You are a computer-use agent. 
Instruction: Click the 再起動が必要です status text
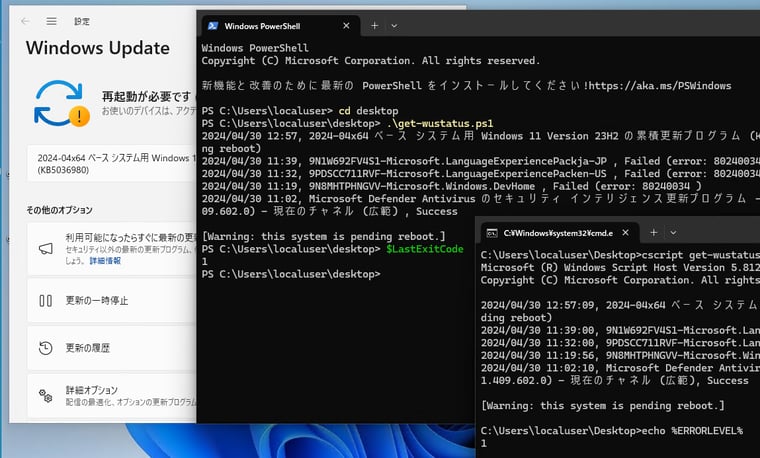point(146,96)
